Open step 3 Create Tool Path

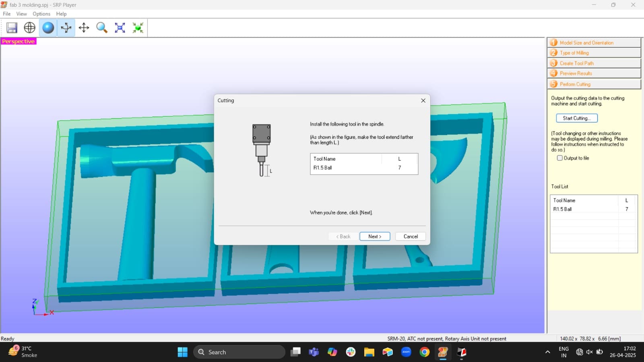pos(594,63)
